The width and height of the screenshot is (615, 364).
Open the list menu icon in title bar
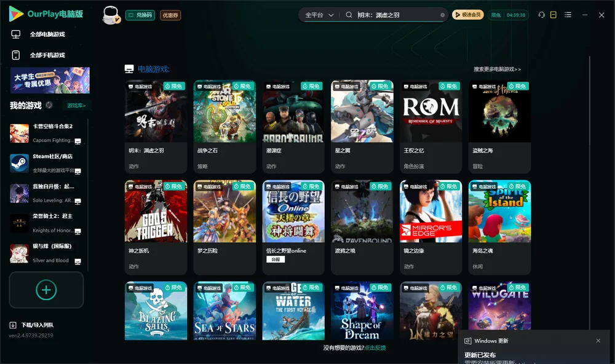pyautogui.click(x=568, y=15)
